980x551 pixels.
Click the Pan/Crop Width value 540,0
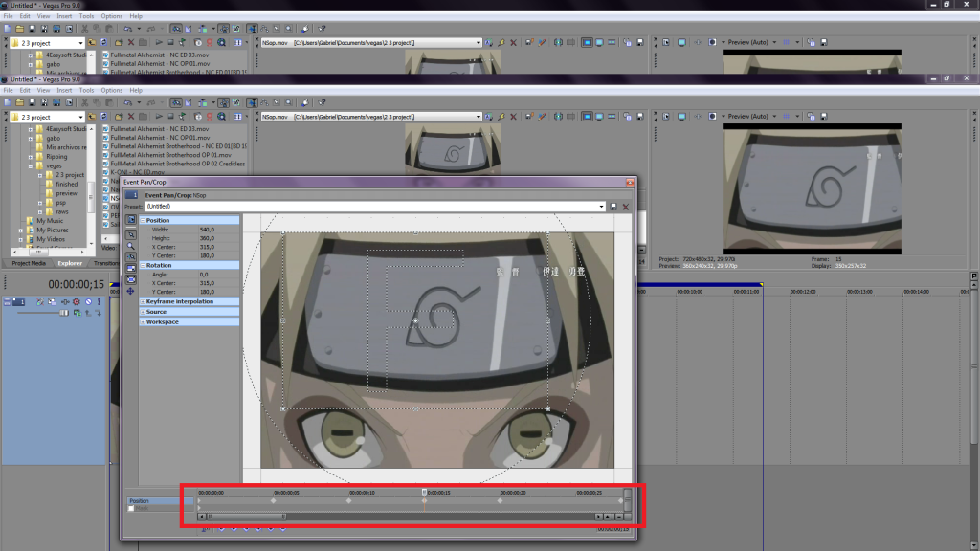point(207,230)
